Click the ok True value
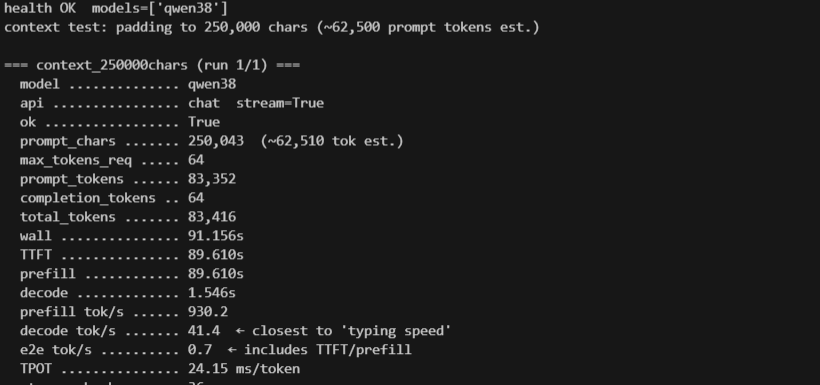The width and height of the screenshot is (820, 385). pos(204,122)
